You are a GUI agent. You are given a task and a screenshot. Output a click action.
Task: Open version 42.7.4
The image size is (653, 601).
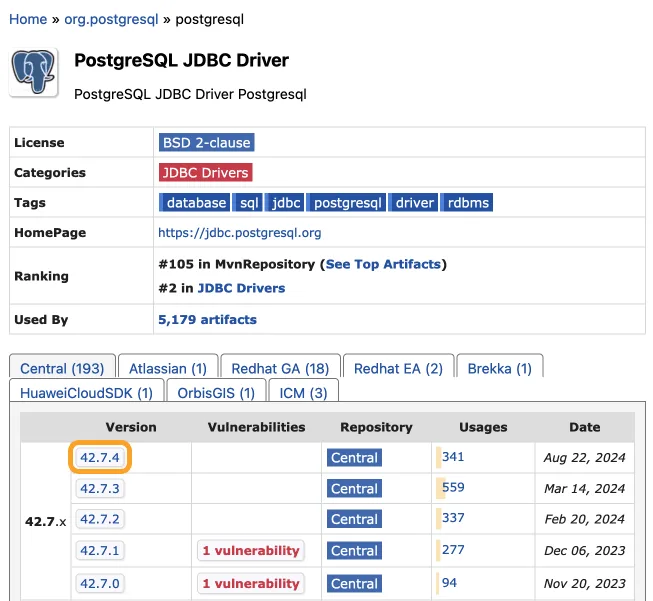click(100, 457)
